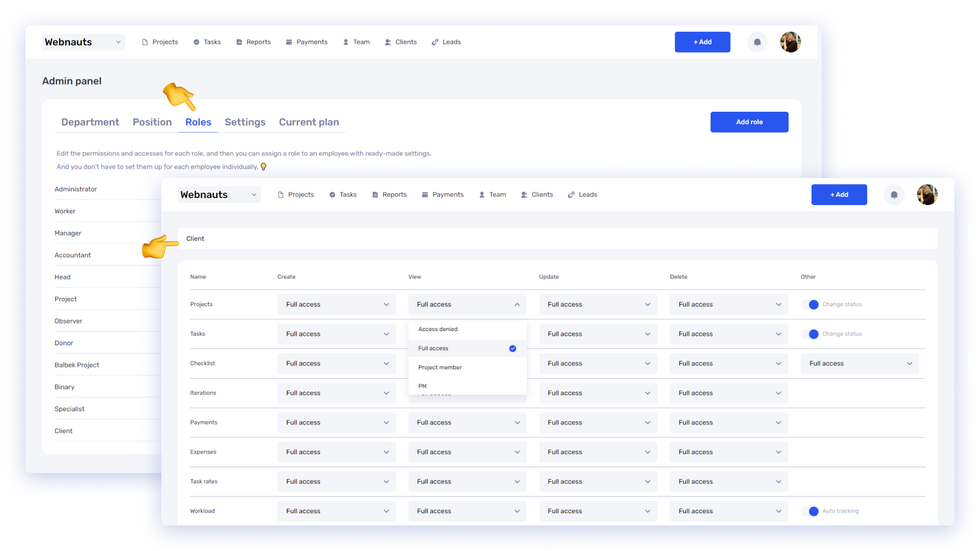Open Team in the back window nav

[x=356, y=42]
